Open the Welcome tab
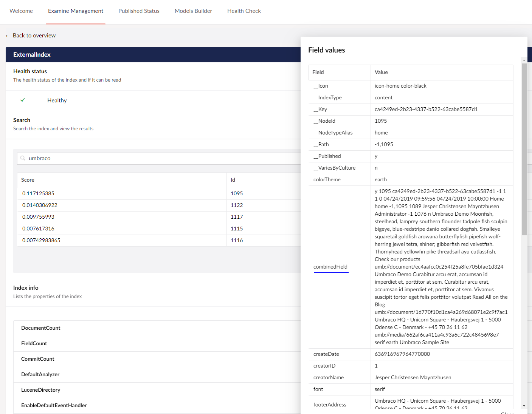532x414 pixels. pyautogui.click(x=21, y=11)
